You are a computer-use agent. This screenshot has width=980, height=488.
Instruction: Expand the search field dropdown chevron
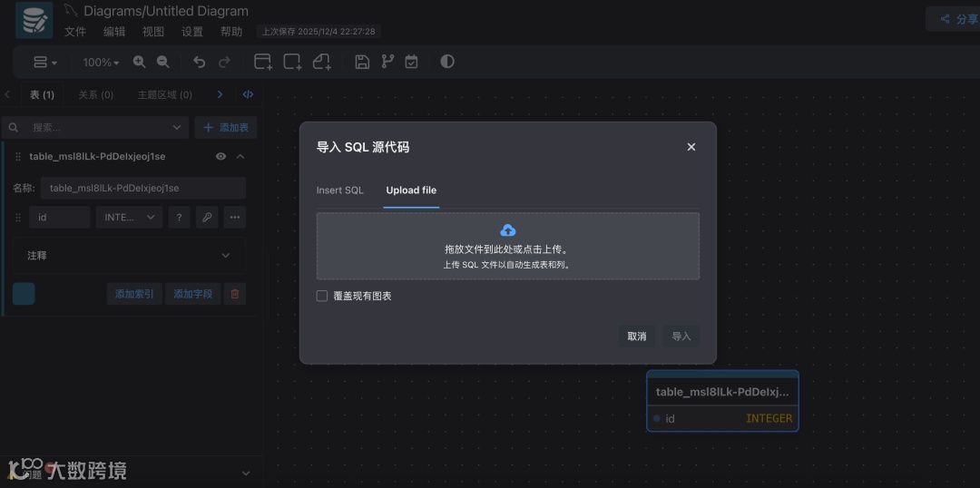pyautogui.click(x=177, y=128)
